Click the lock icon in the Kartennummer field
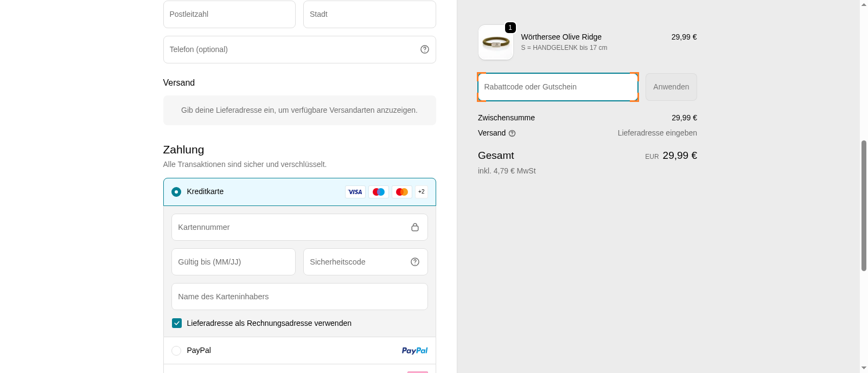Image resolution: width=868 pixels, height=373 pixels. (415, 227)
